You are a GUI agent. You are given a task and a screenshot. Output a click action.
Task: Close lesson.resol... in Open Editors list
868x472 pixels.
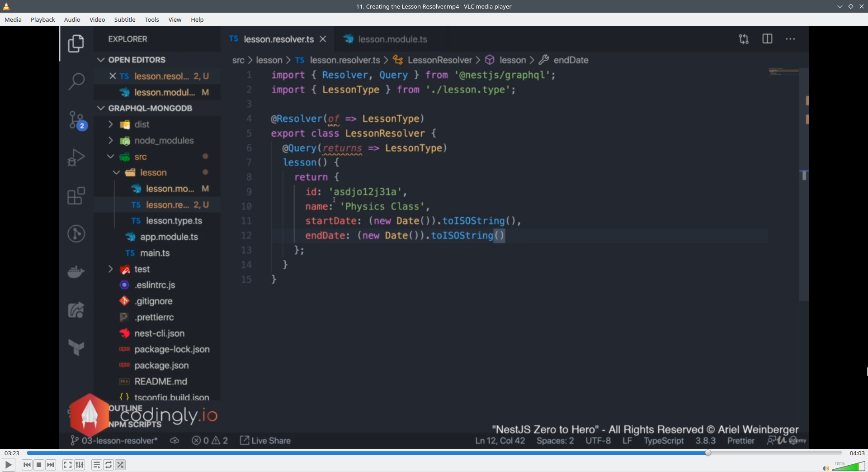pyautogui.click(x=113, y=76)
